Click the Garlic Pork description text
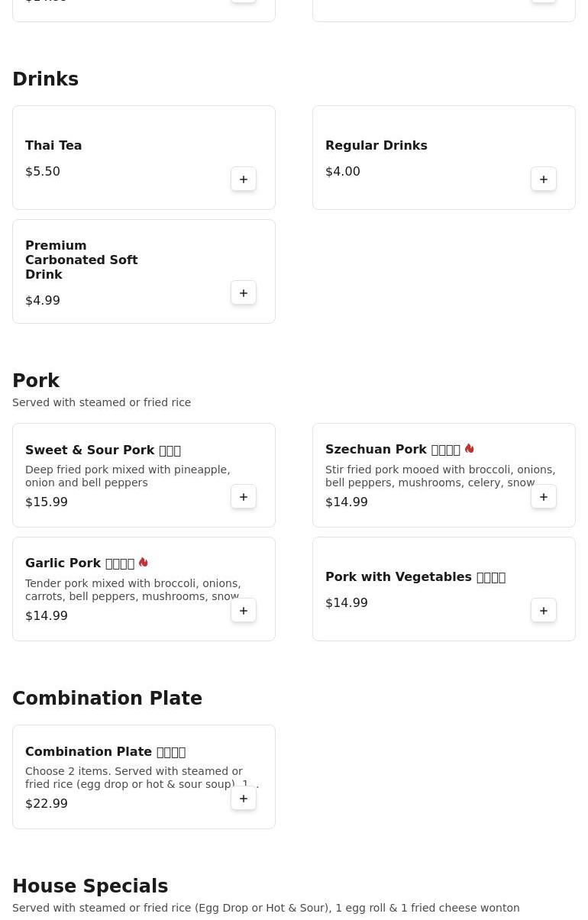 [x=133, y=589]
